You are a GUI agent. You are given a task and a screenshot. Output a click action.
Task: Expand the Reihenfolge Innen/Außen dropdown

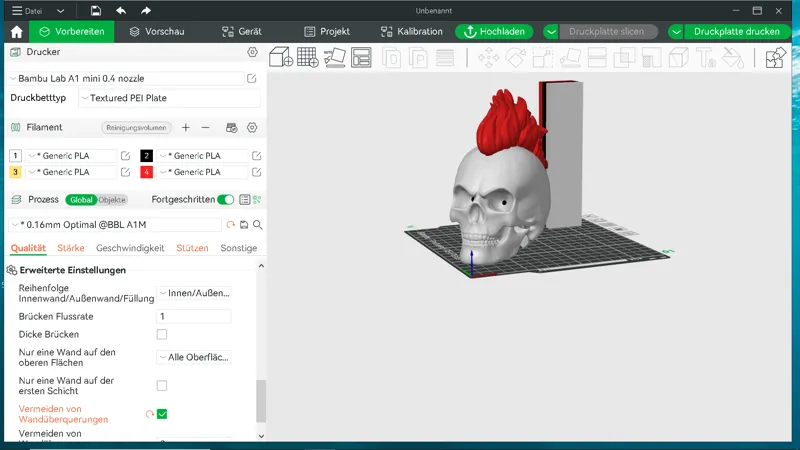(194, 293)
